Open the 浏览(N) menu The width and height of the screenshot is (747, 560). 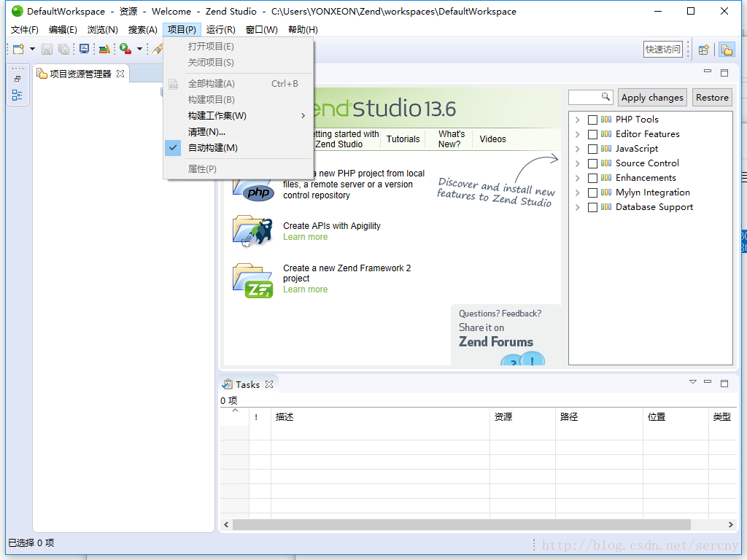tap(102, 29)
